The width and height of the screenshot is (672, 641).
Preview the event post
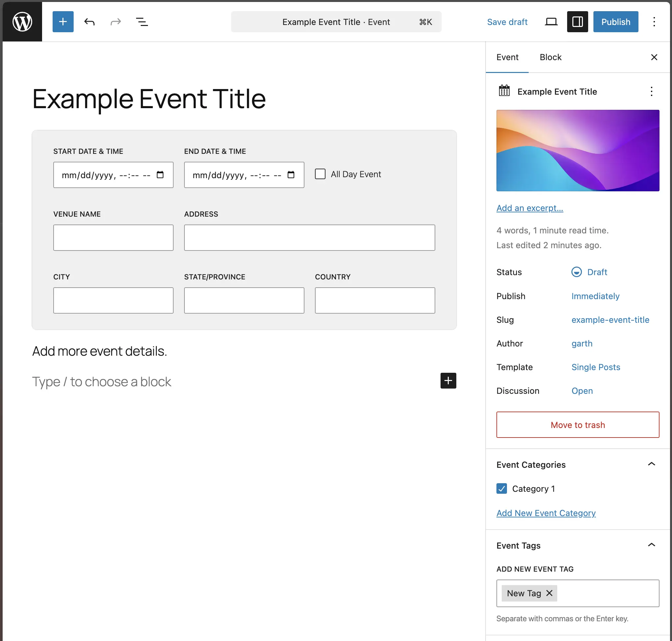[x=551, y=21]
